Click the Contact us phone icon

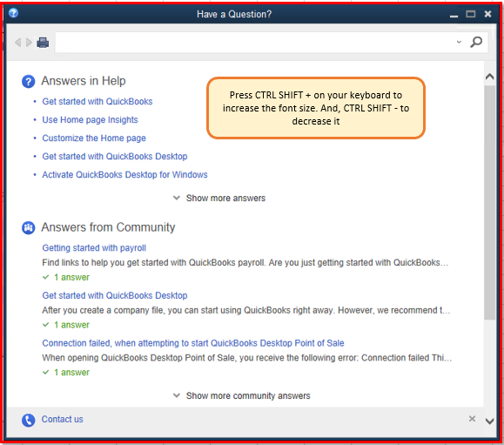point(28,420)
